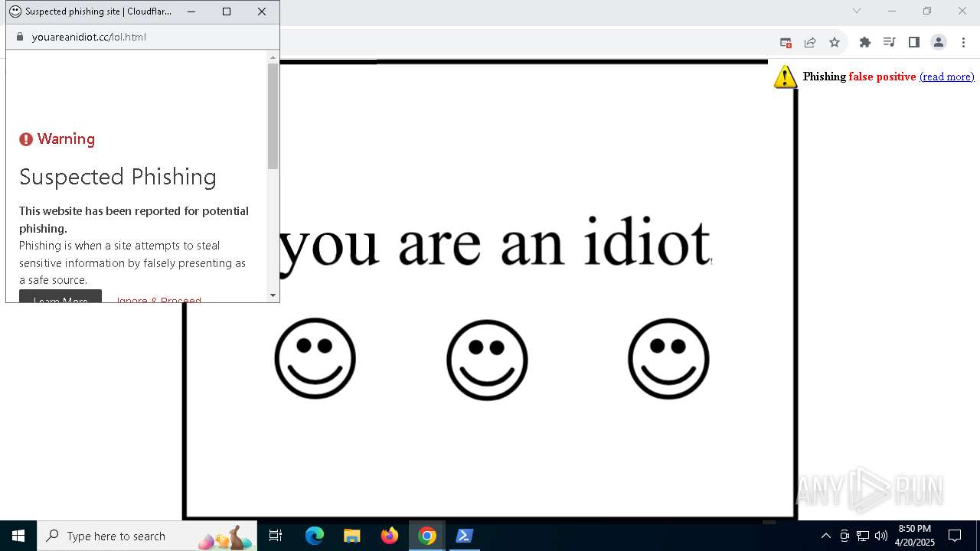Image resolution: width=980 pixels, height=551 pixels.
Task: Show hidden system tray icons
Action: click(x=825, y=536)
